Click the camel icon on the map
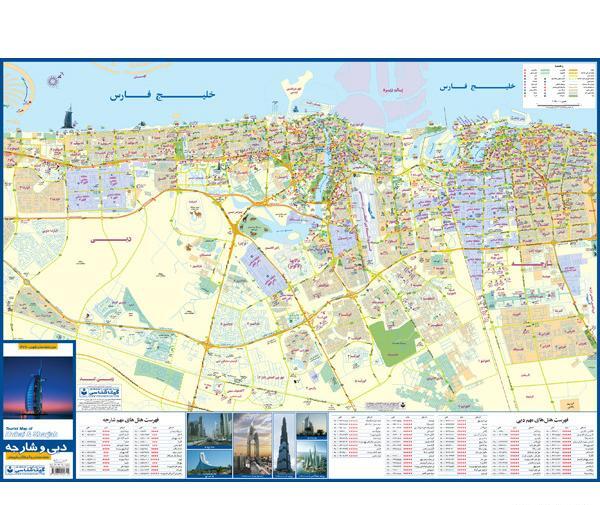Viewport: 600px width, 505px height. click(x=196, y=212)
